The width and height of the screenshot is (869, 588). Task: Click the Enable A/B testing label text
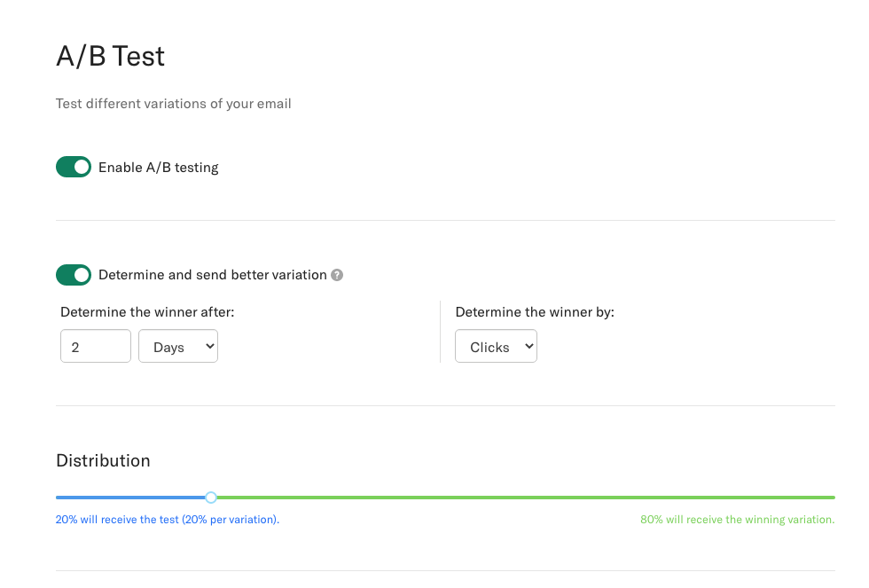pyautogui.click(x=158, y=167)
